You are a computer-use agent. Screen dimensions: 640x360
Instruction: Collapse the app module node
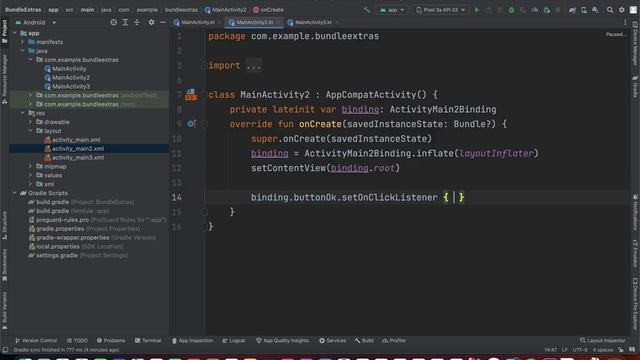pos(15,33)
